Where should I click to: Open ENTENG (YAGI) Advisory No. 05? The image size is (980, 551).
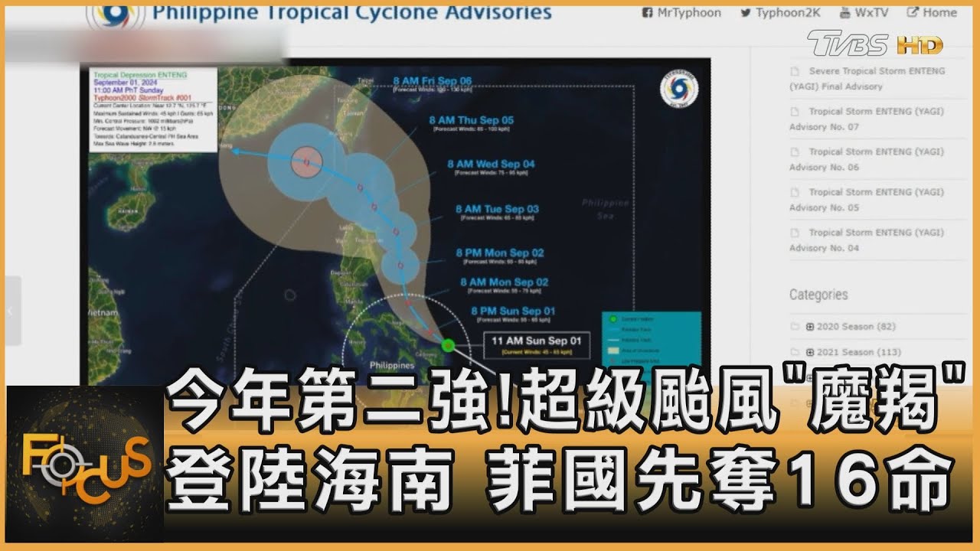pyautogui.click(x=867, y=200)
